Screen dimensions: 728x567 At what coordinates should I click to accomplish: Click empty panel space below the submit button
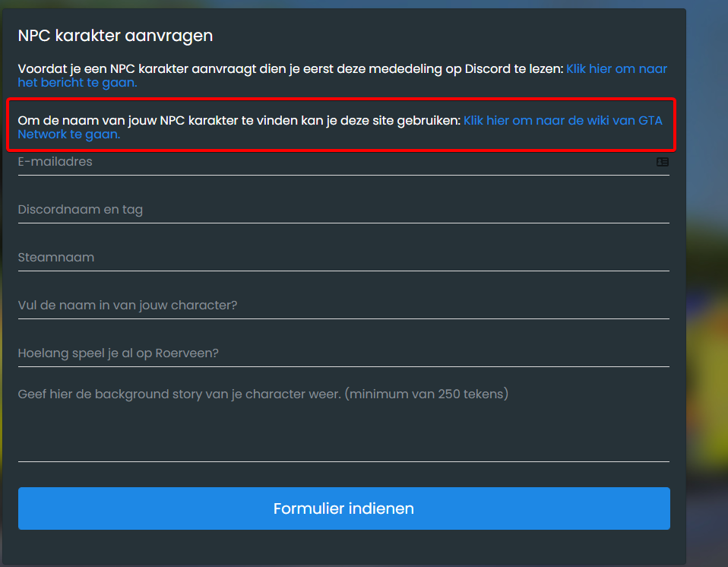point(343,547)
